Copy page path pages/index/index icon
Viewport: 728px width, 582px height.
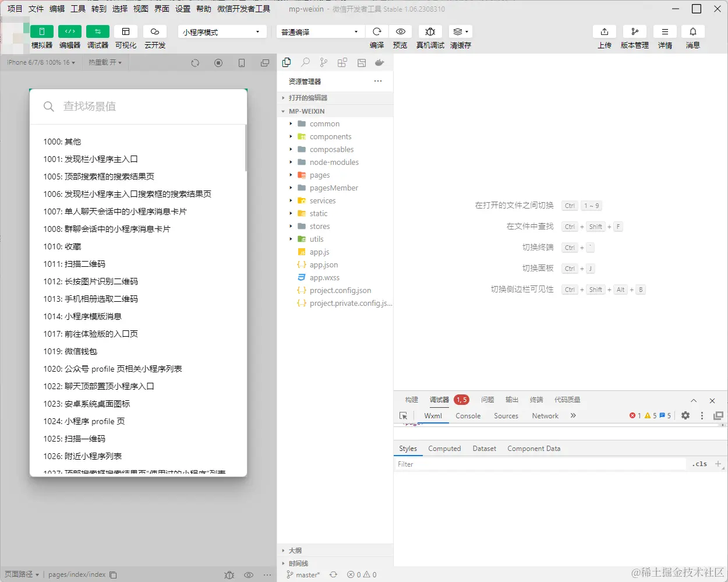[113, 574]
